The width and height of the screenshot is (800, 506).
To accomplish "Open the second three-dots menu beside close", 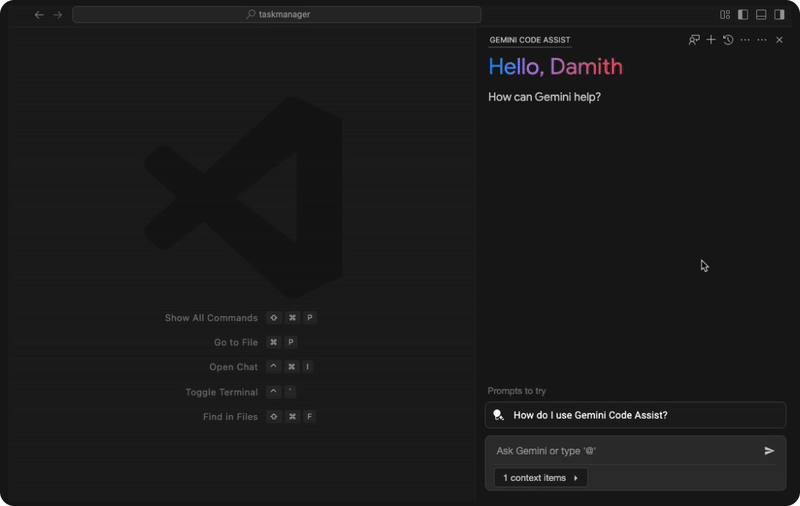I will tap(762, 40).
